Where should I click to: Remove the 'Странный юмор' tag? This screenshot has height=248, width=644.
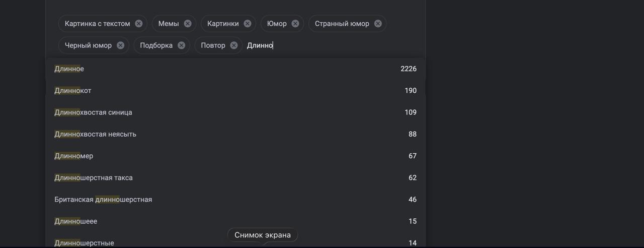[x=378, y=24]
